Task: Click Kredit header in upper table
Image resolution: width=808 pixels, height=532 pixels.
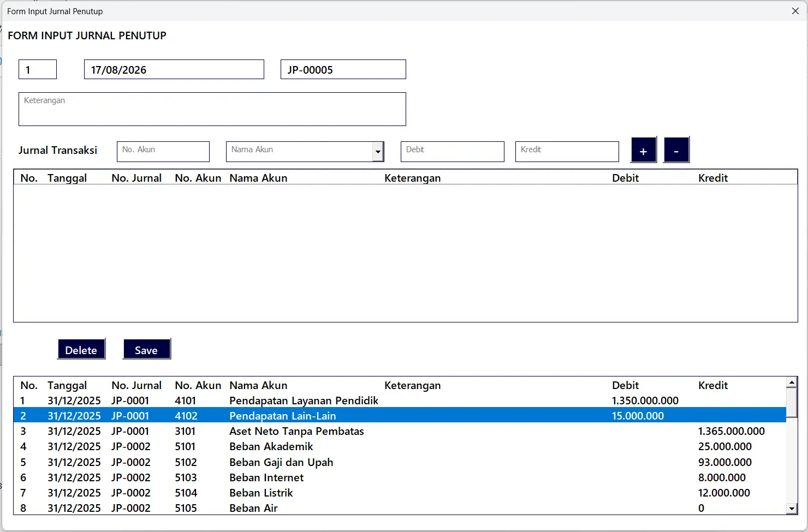Action: point(713,178)
